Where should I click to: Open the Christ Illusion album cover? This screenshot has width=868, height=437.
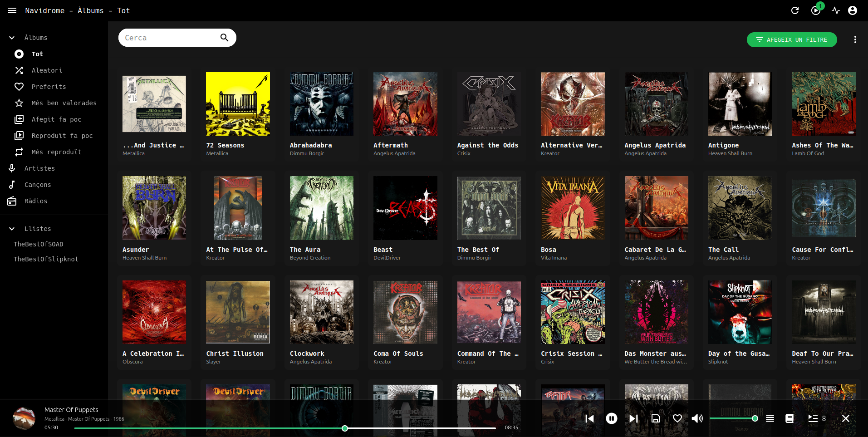pos(238,312)
